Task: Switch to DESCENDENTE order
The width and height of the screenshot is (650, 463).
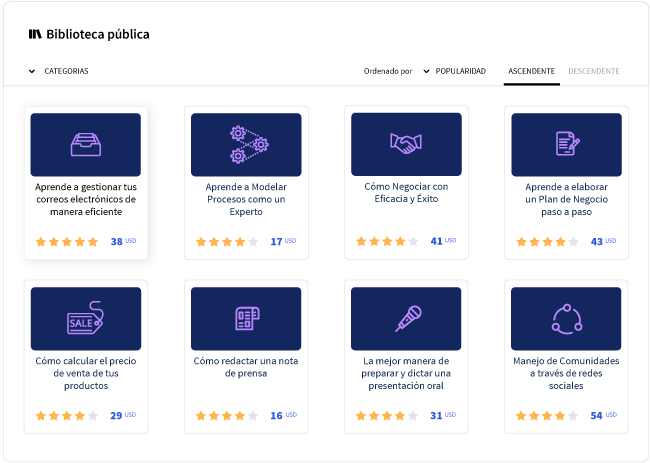Action: [x=594, y=71]
